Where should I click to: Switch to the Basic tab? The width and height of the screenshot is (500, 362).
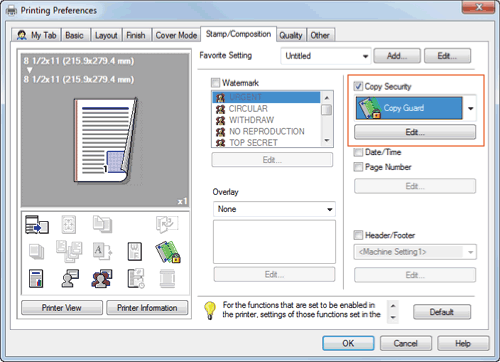point(74,35)
